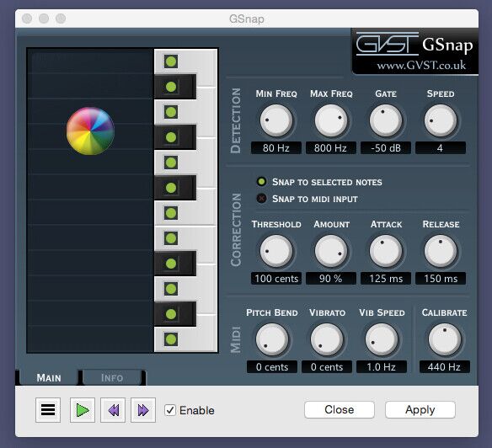492x448 pixels.
Task: Click the 150 ms release value field
Action: [x=441, y=278]
